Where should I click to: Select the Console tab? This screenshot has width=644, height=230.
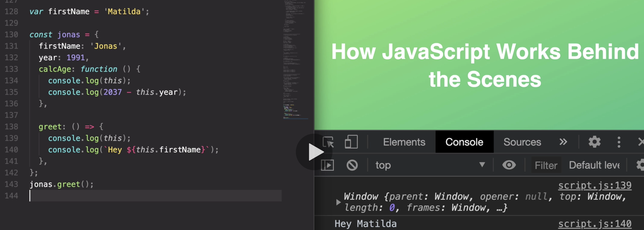(464, 142)
